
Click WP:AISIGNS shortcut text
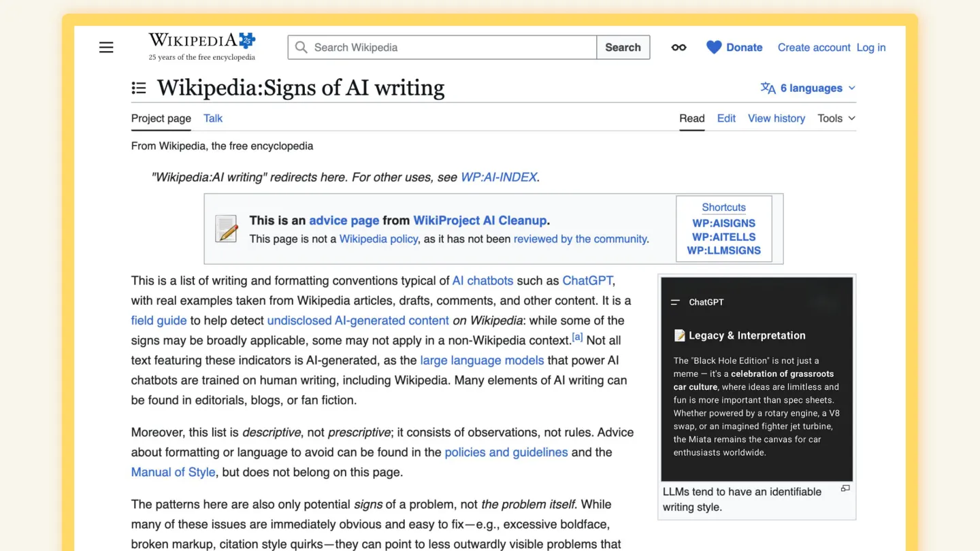click(x=723, y=223)
